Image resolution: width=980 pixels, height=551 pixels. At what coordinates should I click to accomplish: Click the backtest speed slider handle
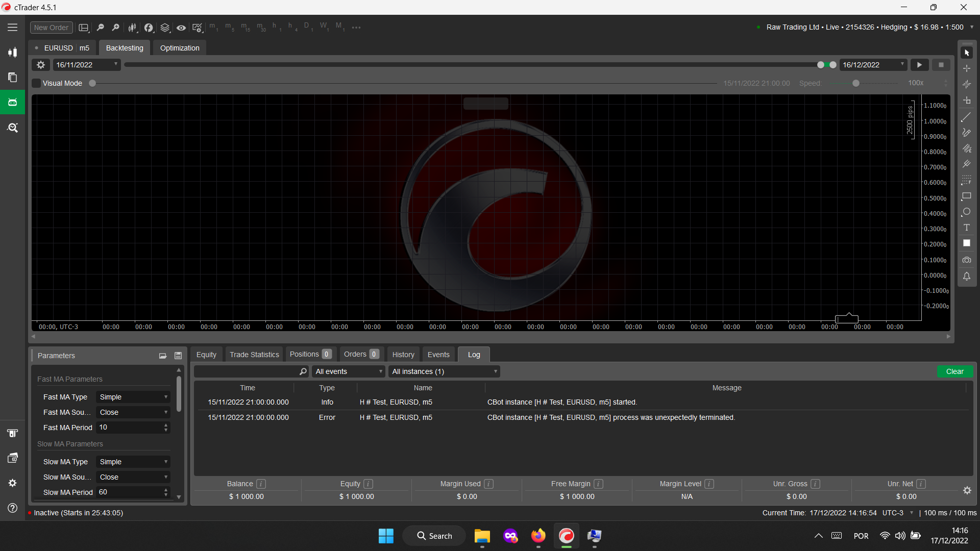pyautogui.click(x=856, y=83)
